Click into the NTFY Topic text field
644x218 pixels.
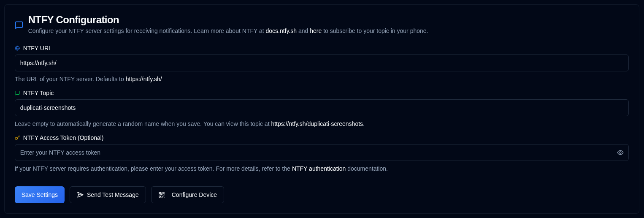pyautogui.click(x=321, y=108)
